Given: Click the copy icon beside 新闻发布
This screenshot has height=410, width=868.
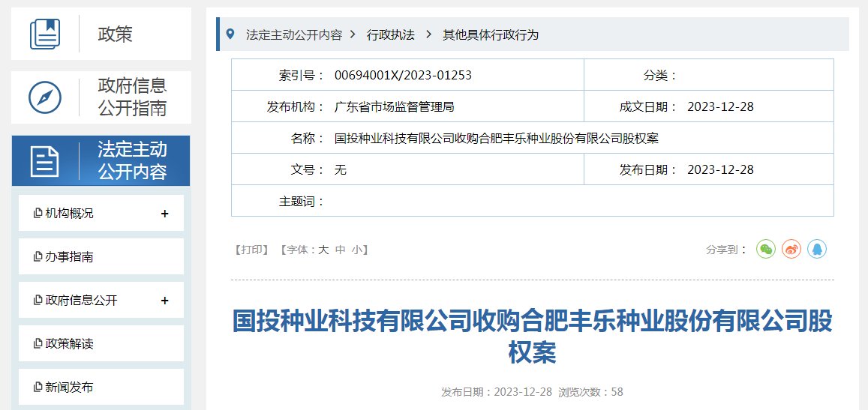Looking at the screenshot, I should (x=38, y=388).
